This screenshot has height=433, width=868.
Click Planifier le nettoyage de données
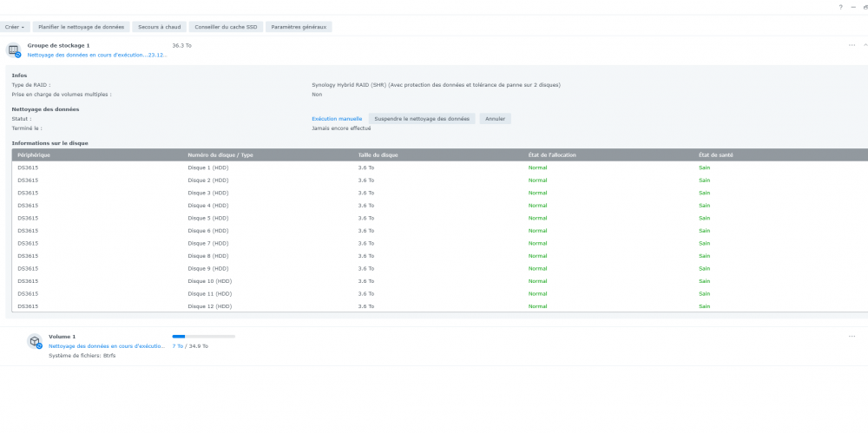pos(82,27)
